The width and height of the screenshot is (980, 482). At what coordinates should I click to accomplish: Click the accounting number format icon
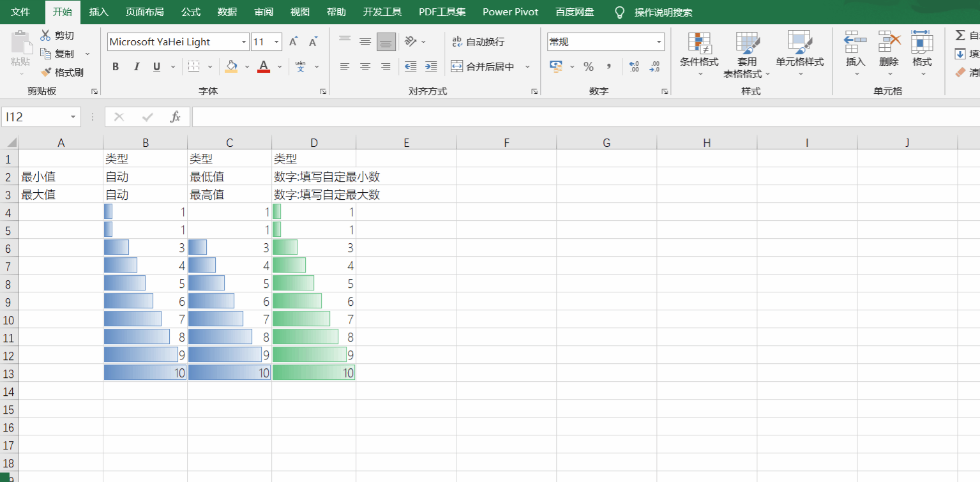pos(556,66)
